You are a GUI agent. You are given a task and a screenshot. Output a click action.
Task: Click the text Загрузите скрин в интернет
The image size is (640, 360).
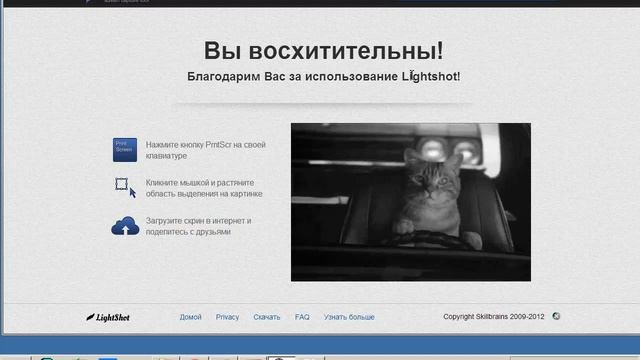(x=198, y=226)
